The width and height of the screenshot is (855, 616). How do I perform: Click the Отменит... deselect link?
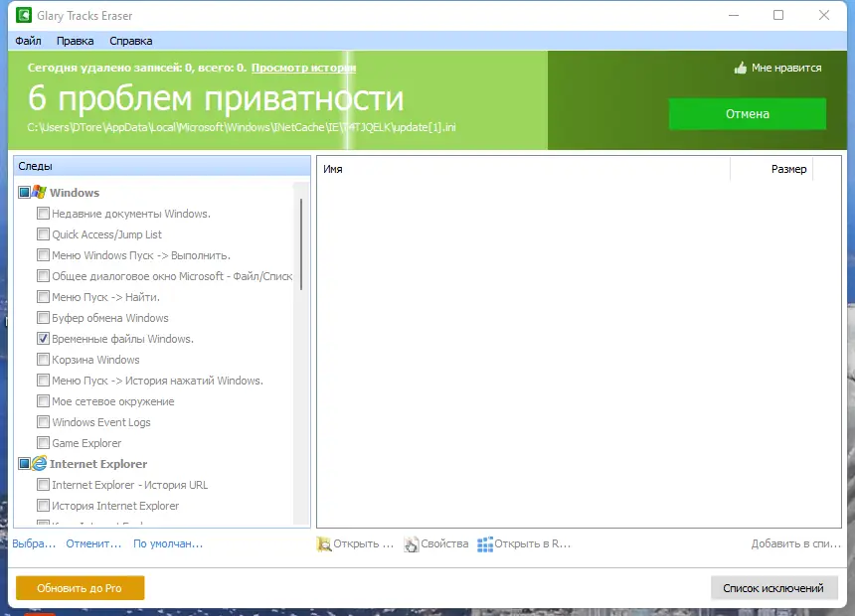pyautogui.click(x=93, y=543)
